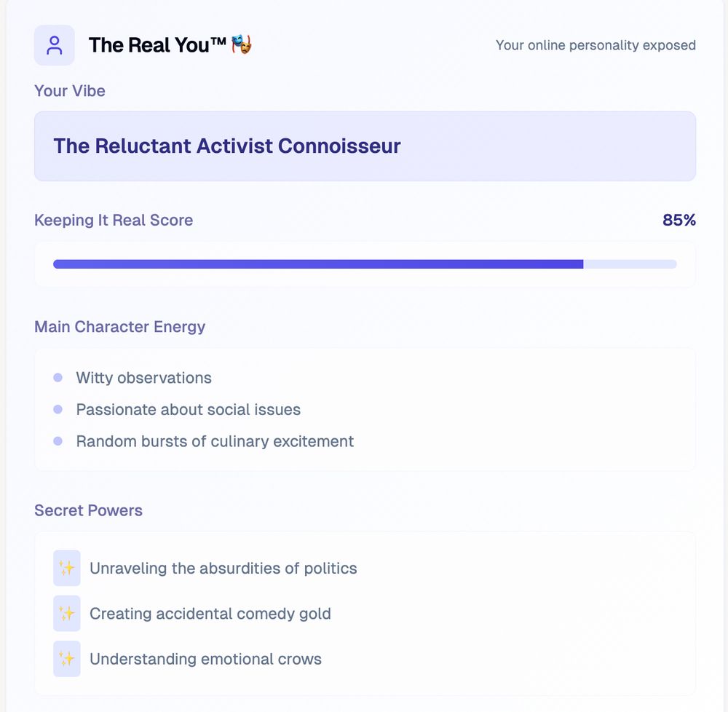Select 'Creating accidental comedy gold' text

210,614
